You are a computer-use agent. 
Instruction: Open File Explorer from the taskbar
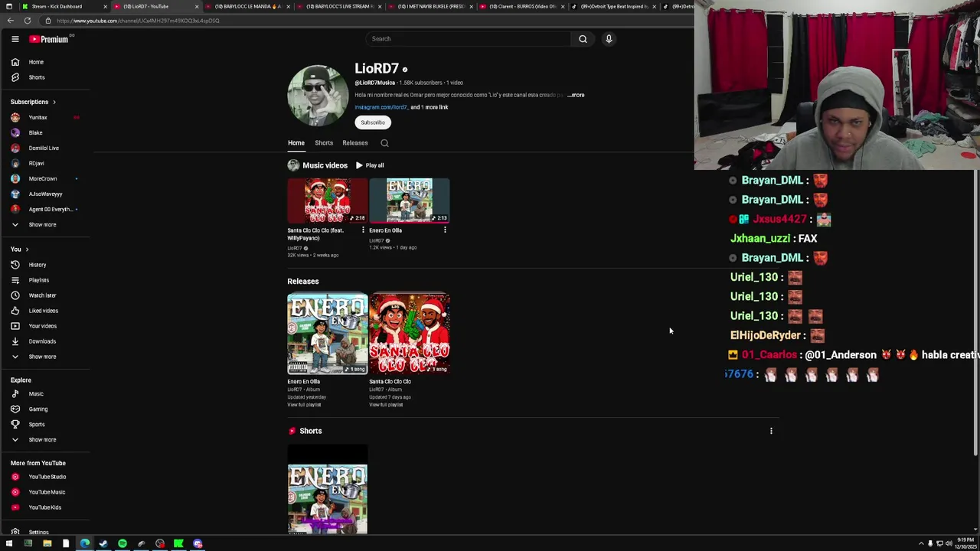coord(47,544)
